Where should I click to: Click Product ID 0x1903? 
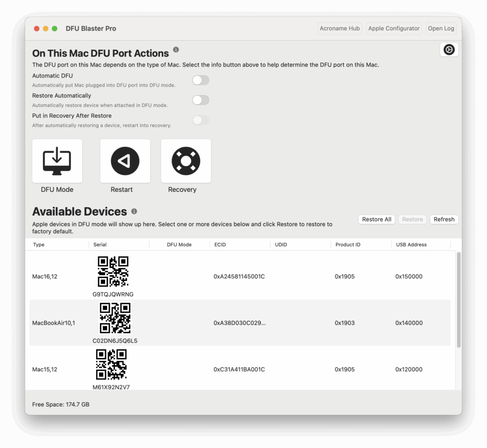pos(345,323)
